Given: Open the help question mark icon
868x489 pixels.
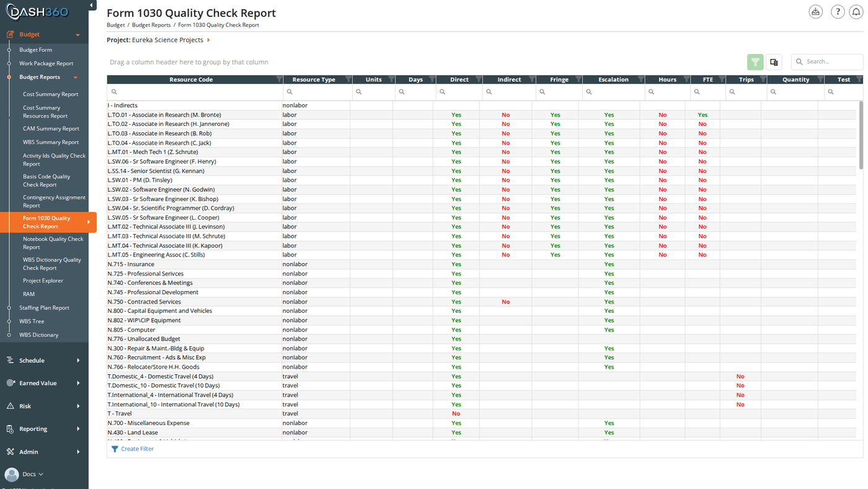Looking at the screenshot, I should click(x=838, y=12).
